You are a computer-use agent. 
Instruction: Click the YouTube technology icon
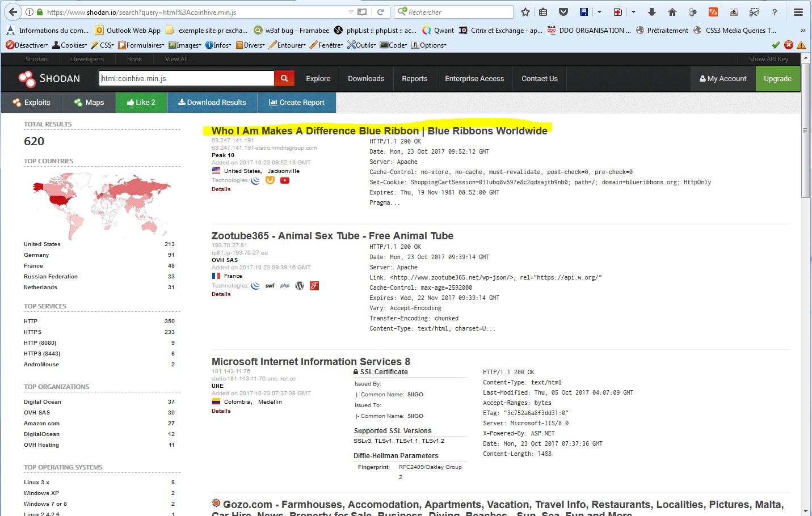[x=285, y=180]
